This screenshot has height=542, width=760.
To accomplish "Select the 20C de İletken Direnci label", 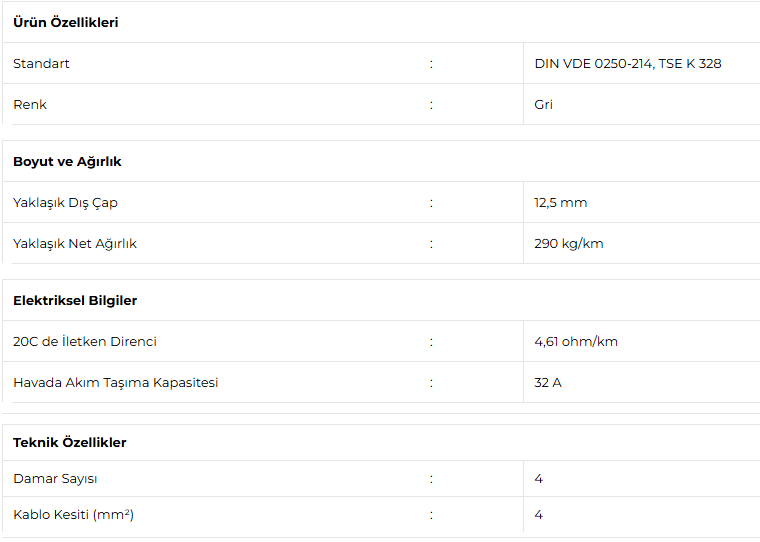I will (85, 342).
